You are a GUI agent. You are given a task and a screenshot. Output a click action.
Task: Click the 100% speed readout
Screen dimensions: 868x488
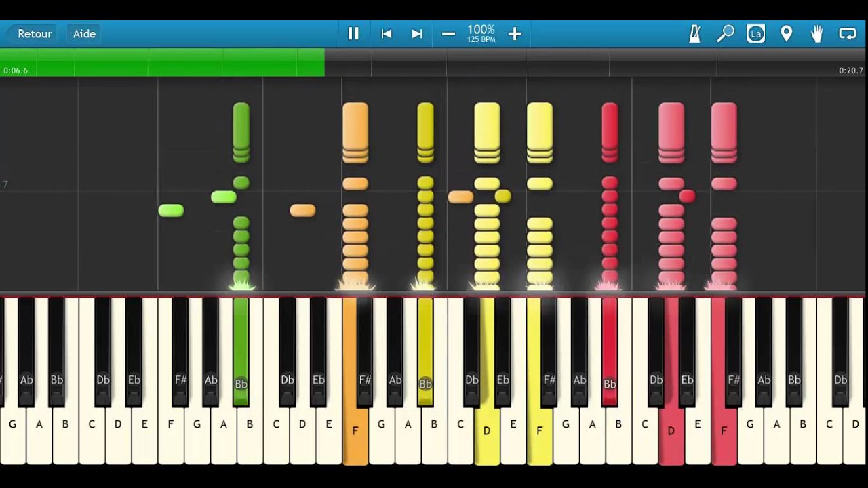tap(481, 30)
